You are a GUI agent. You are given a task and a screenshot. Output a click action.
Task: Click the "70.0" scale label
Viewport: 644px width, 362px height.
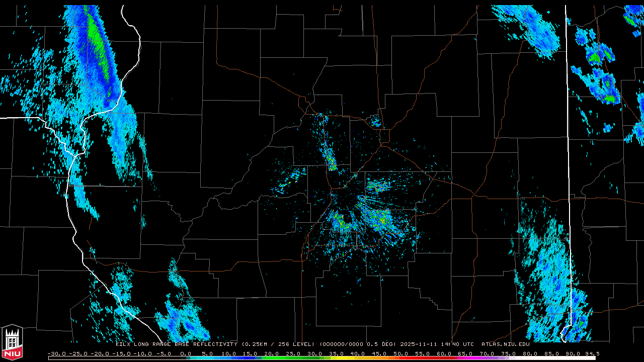tap(488, 353)
